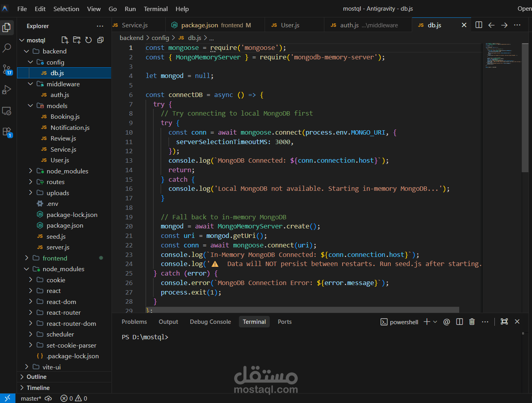Viewport: 532px width, 403px height.
Task: Click errors and warnings count in status bar
Action: pyautogui.click(x=74, y=398)
